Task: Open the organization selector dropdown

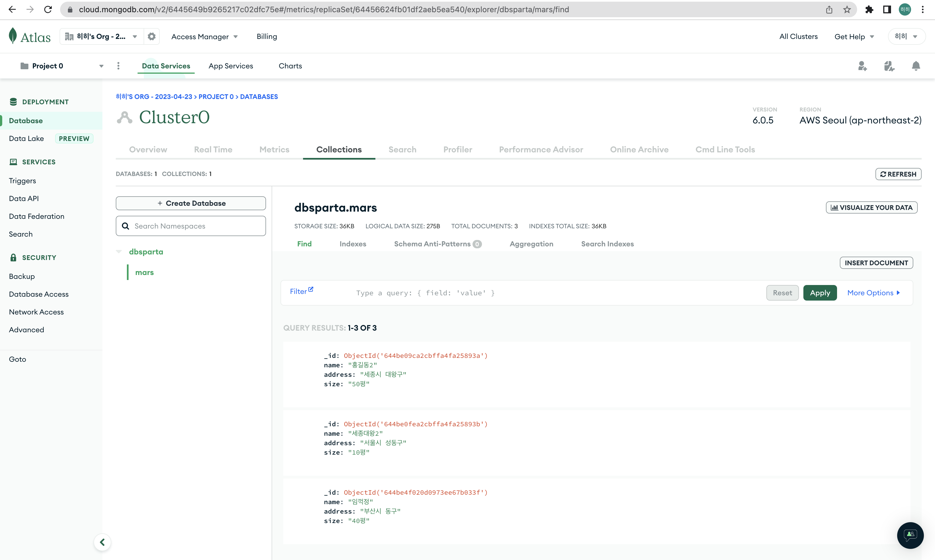Action: pos(101,36)
